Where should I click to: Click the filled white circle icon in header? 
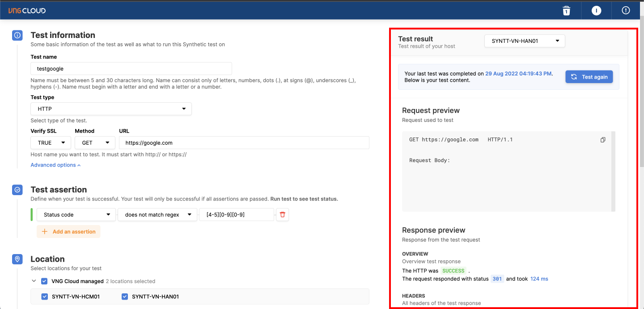click(596, 10)
